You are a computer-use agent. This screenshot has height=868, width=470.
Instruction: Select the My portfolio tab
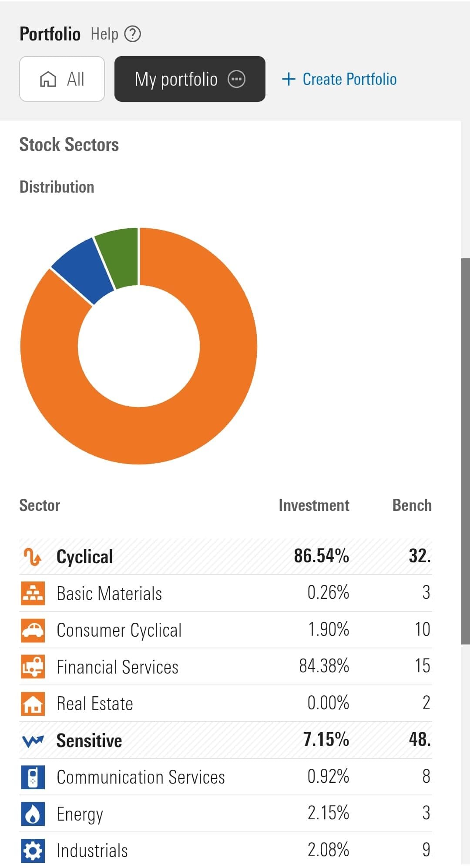(x=176, y=80)
